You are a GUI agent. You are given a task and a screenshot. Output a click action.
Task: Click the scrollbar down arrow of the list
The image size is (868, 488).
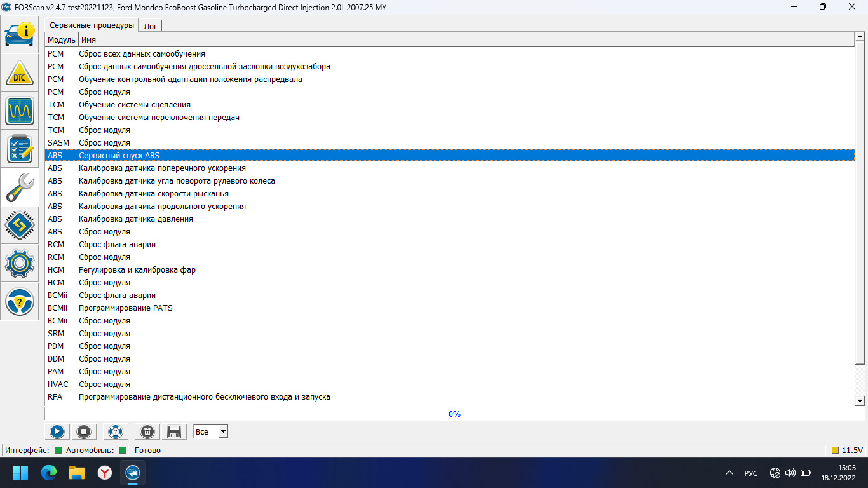860,401
